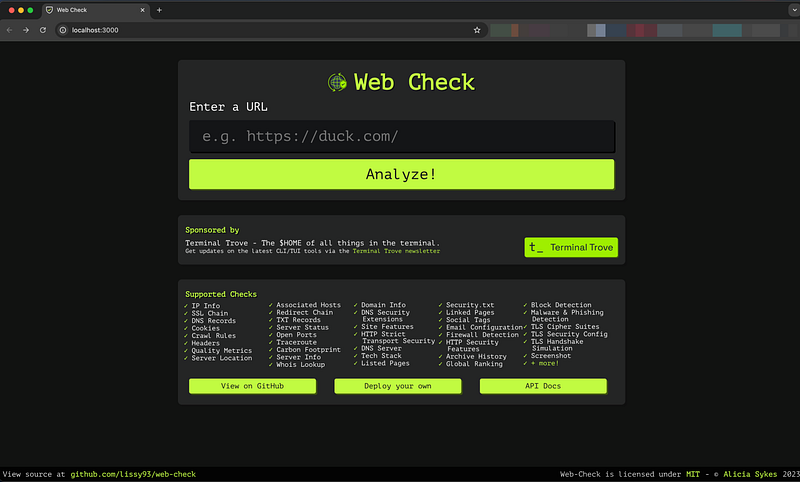The image size is (800, 482).
Task: Click 'Carbon Footprint' check item
Action: (308, 350)
